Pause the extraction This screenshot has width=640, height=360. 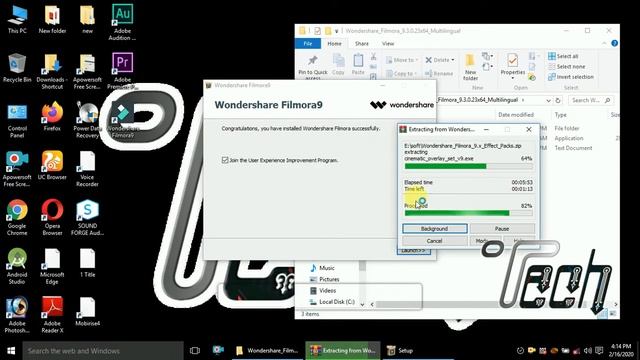pyautogui.click(x=502, y=229)
